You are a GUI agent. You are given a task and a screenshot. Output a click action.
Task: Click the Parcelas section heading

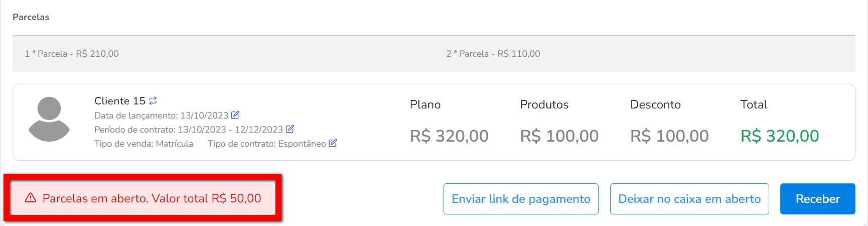(x=31, y=17)
